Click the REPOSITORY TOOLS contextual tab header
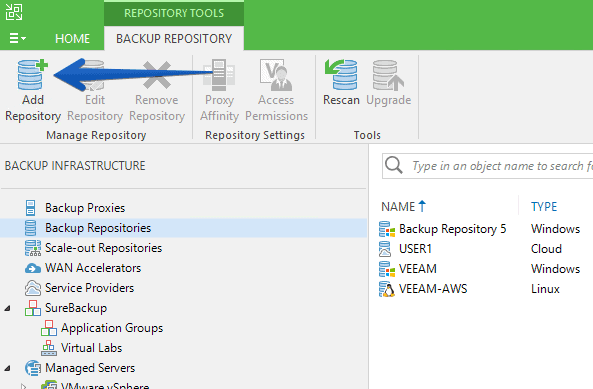593x389 pixels. click(x=174, y=13)
